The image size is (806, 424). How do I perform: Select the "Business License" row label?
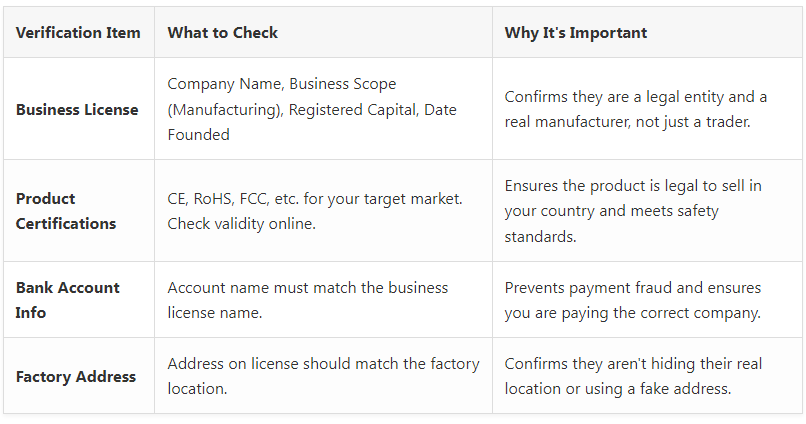77,109
